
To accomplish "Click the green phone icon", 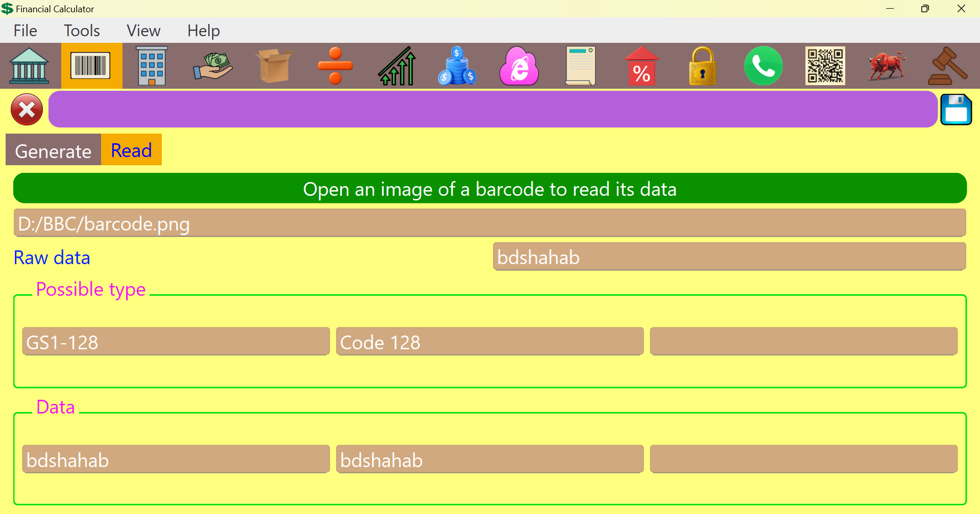I will [x=764, y=66].
